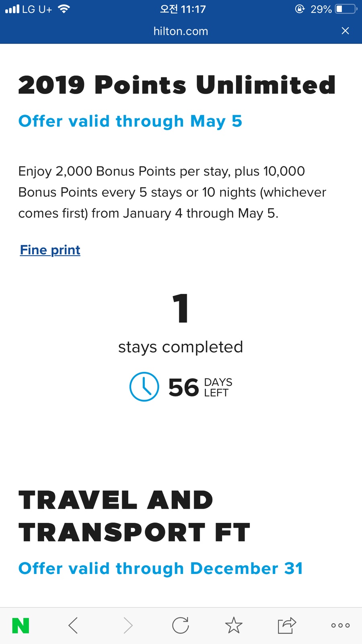This screenshot has width=362, height=644.
Task: Open the three-dot more menu
Action: tap(340, 625)
